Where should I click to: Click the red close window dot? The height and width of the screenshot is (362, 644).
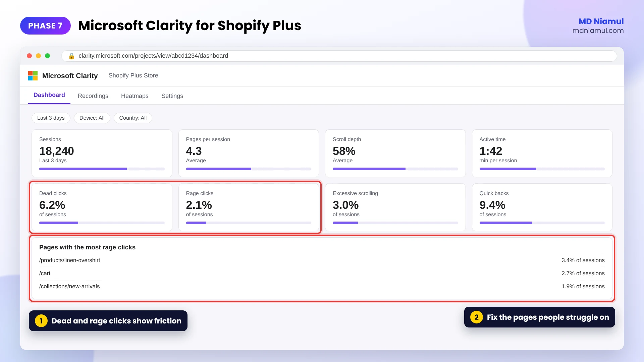coord(30,56)
